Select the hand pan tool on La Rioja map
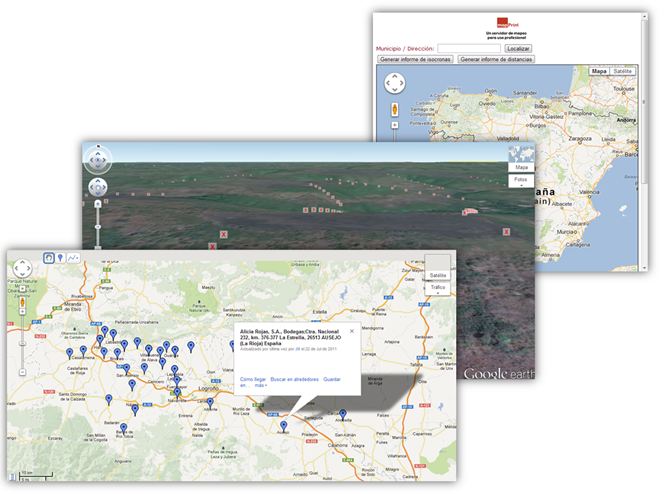The width and height of the screenshot is (664, 494). pos(47,257)
